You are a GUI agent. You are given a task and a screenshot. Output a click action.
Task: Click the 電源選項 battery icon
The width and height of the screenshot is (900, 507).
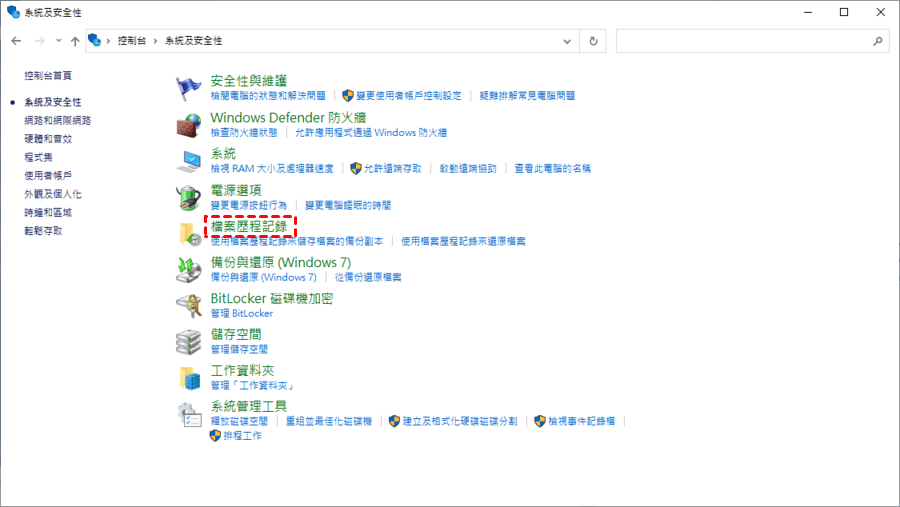point(189,197)
